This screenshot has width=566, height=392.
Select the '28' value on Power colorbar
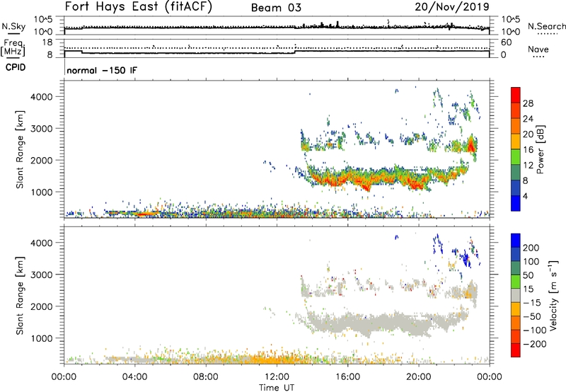click(528, 103)
